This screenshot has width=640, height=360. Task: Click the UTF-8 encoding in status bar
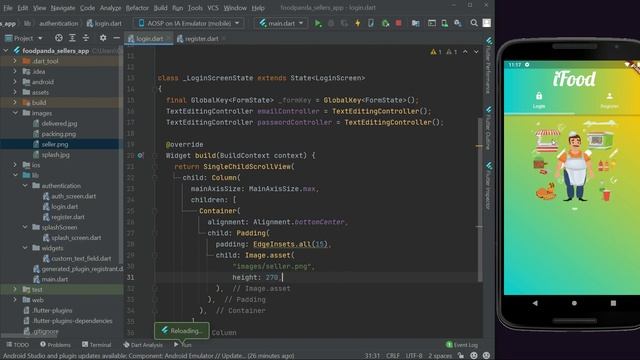[414, 356]
